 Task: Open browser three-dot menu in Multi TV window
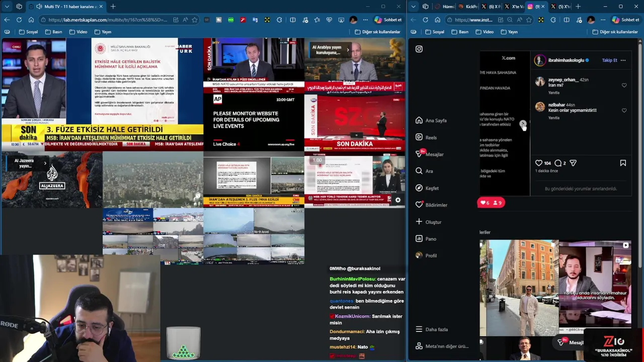coord(366,20)
